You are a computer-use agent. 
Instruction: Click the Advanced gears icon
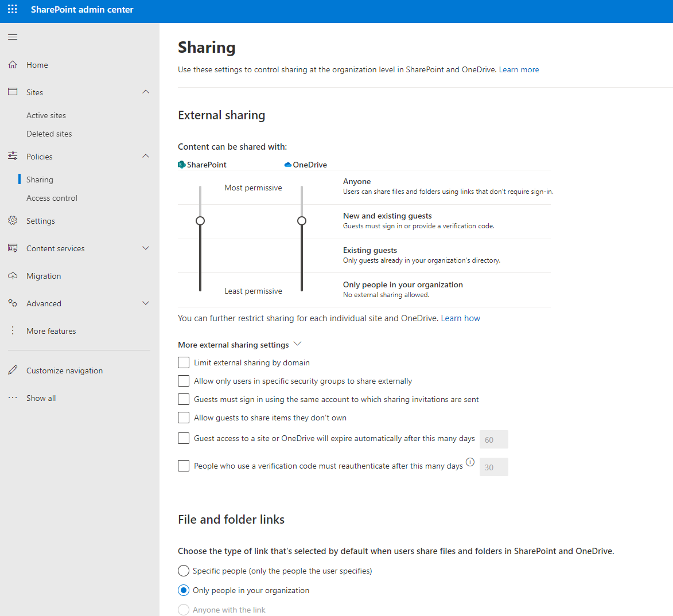[13, 303]
